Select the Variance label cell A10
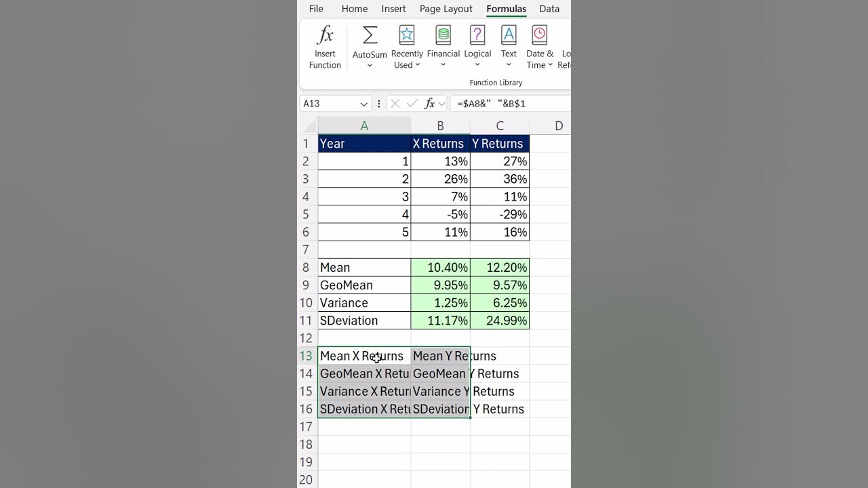 (364, 302)
